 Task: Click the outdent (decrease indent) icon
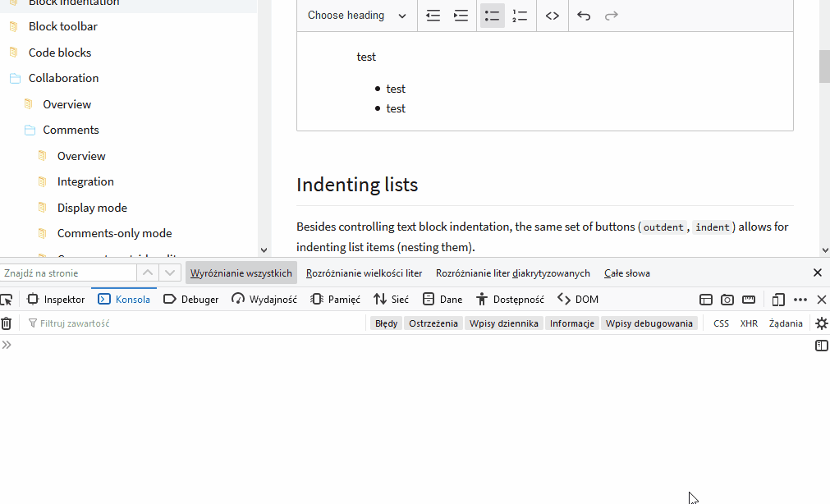[x=433, y=16]
